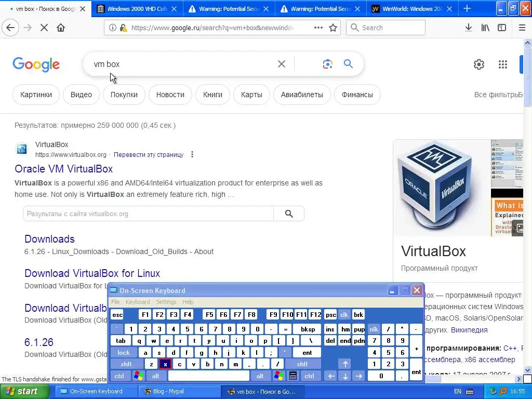Viewport: 532px width, 399px height.
Task: Click the virtualbox.org site search magnifier
Action: click(289, 214)
